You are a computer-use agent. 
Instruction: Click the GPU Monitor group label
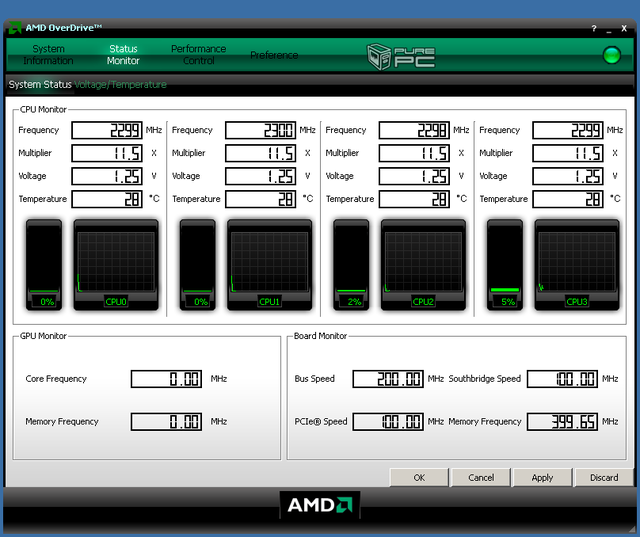pyautogui.click(x=43, y=336)
